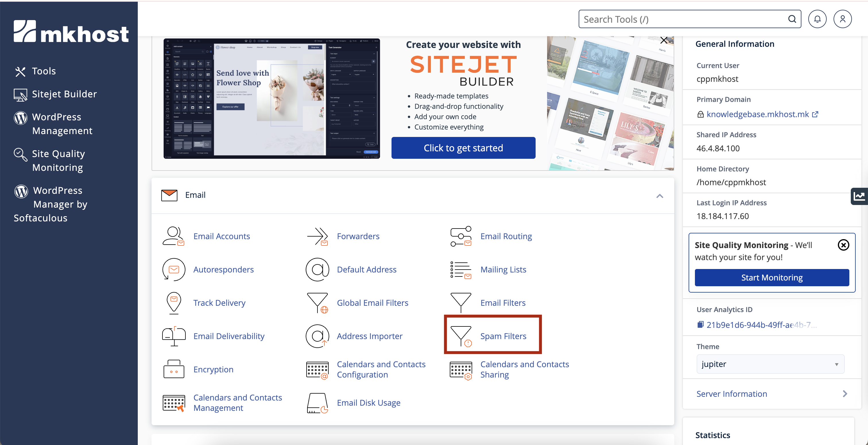Click the 'Click to get started' button

tap(463, 148)
